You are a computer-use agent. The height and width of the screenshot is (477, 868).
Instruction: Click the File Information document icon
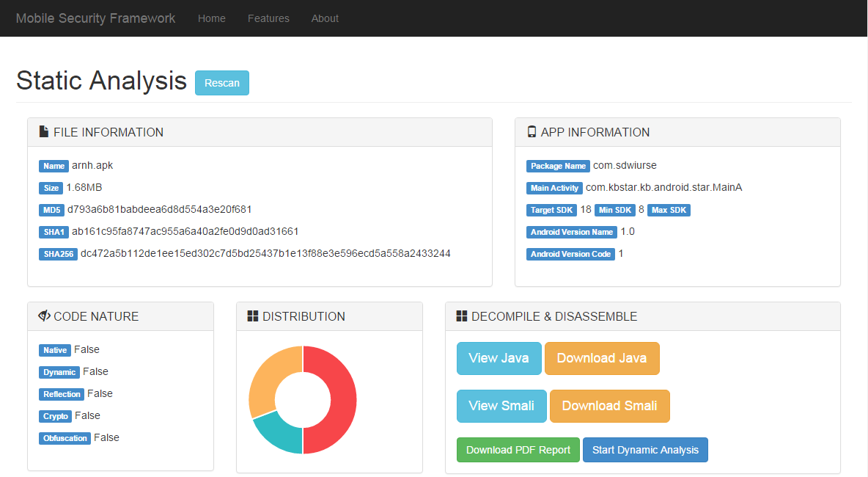[44, 132]
